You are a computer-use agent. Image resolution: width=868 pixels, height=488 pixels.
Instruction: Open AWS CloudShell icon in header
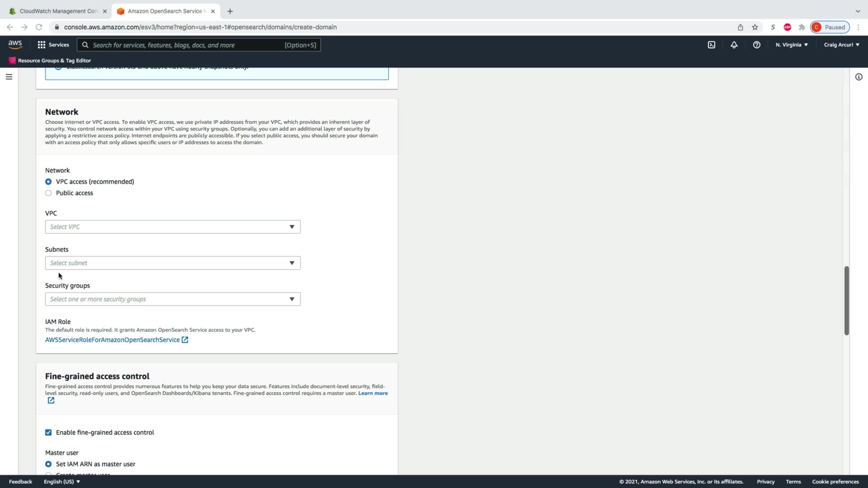point(711,45)
